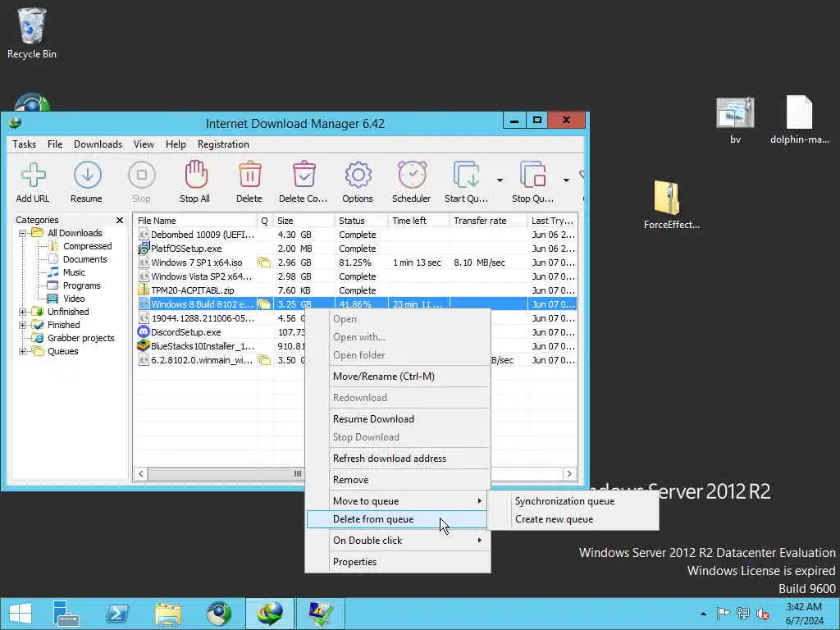Sort by the Status column header
Viewport: 840px width, 630px height.
[x=361, y=221]
